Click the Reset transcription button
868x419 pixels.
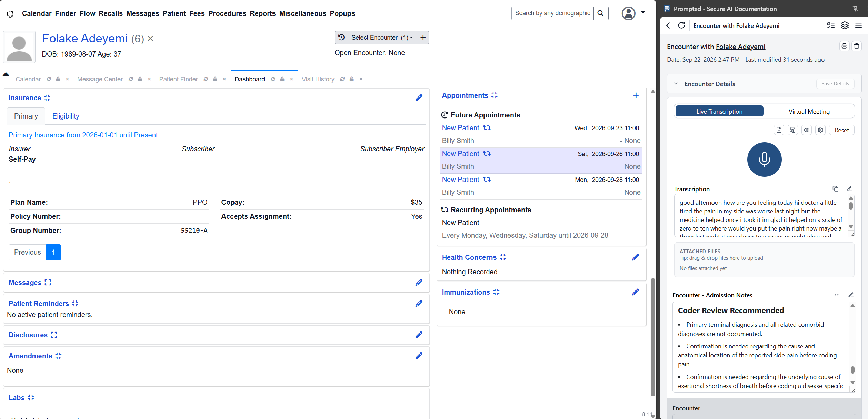pos(842,130)
